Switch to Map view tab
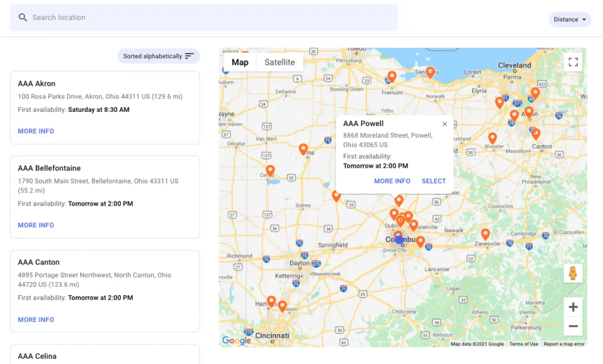This screenshot has width=603, height=364. [x=240, y=62]
